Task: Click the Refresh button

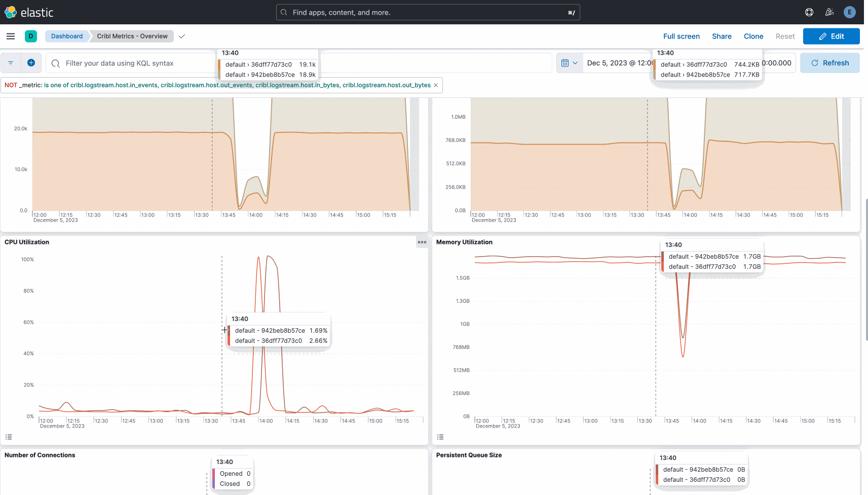Action: [x=829, y=63]
